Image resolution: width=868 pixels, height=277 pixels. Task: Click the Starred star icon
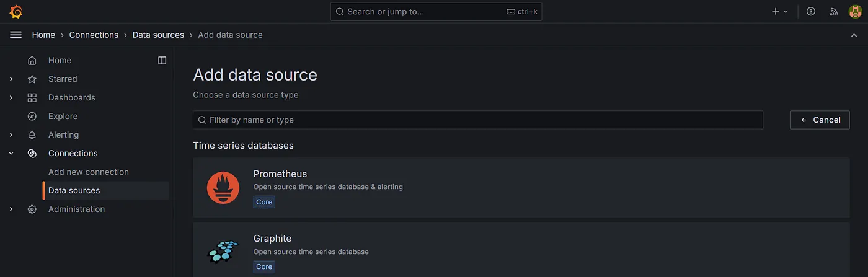(32, 79)
